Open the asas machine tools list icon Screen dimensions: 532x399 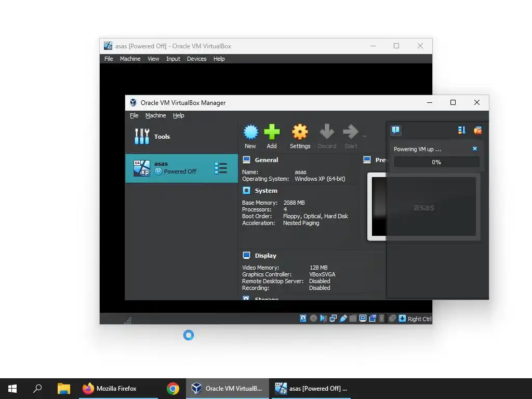(x=221, y=168)
